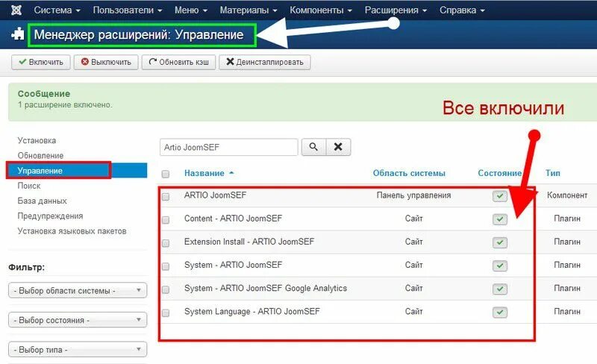Select Управление in sidebar
Viewport: 597px width, 364px height.
(x=77, y=171)
